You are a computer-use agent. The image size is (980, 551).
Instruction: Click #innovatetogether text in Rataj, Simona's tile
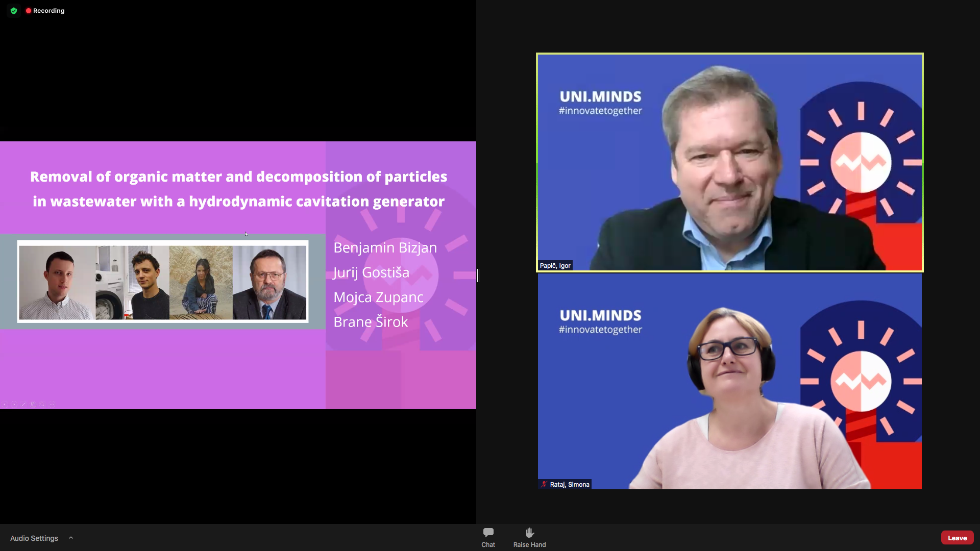click(x=600, y=330)
